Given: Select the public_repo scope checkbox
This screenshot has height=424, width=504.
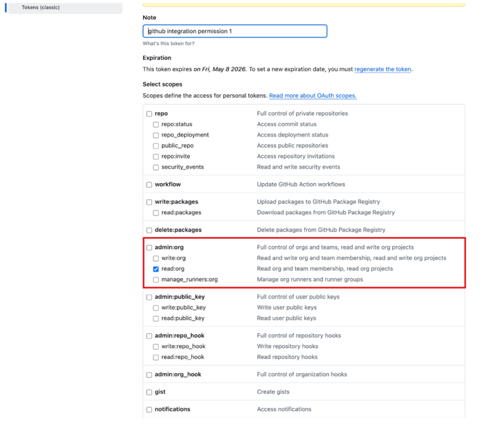Looking at the screenshot, I should click(x=156, y=146).
